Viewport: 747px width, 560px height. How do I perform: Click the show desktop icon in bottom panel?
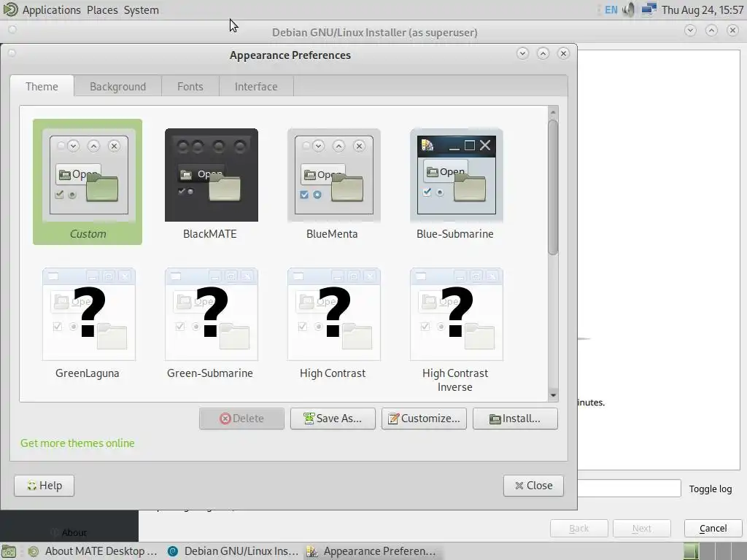9,551
